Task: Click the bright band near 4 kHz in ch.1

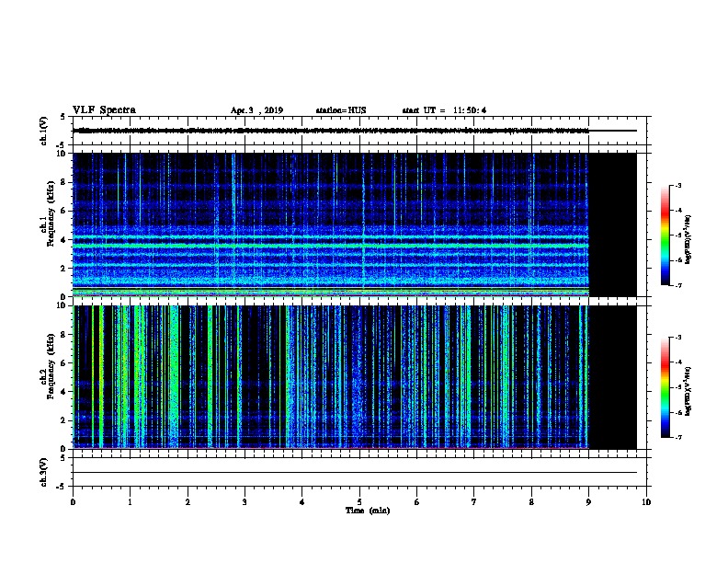Action: point(331,237)
